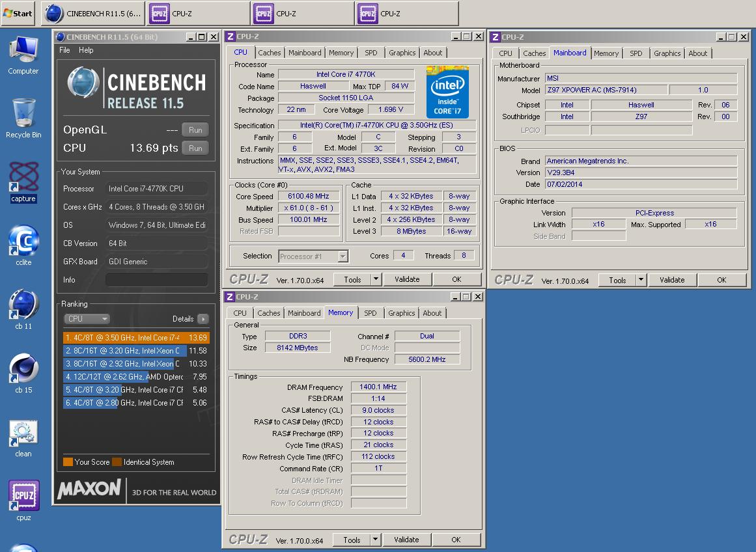756x552 pixels.
Task: Switch to CPU tab in Memory CPU-Z window
Action: (x=240, y=313)
